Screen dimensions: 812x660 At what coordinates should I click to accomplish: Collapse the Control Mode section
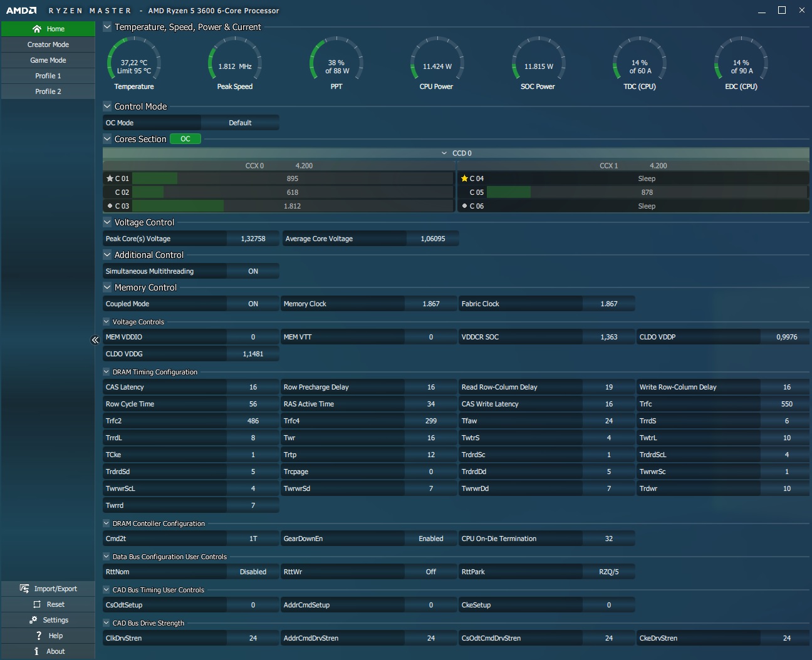107,106
